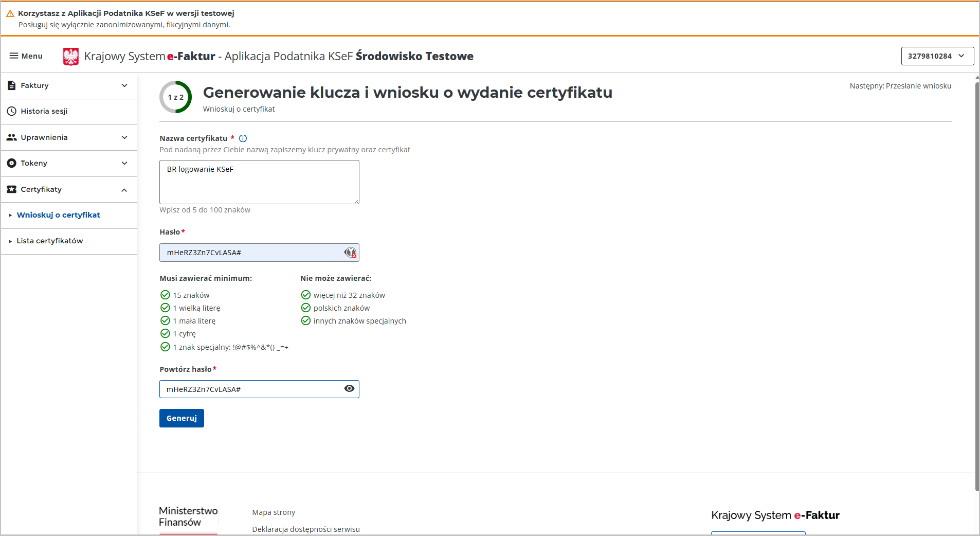
Task: Click the Uprawnienia people icon
Action: coord(12,137)
